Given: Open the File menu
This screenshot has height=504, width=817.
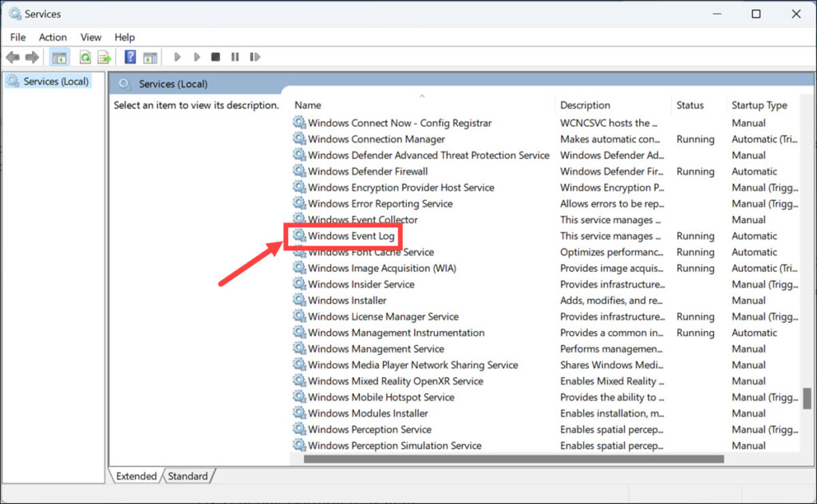Looking at the screenshot, I should 18,37.
